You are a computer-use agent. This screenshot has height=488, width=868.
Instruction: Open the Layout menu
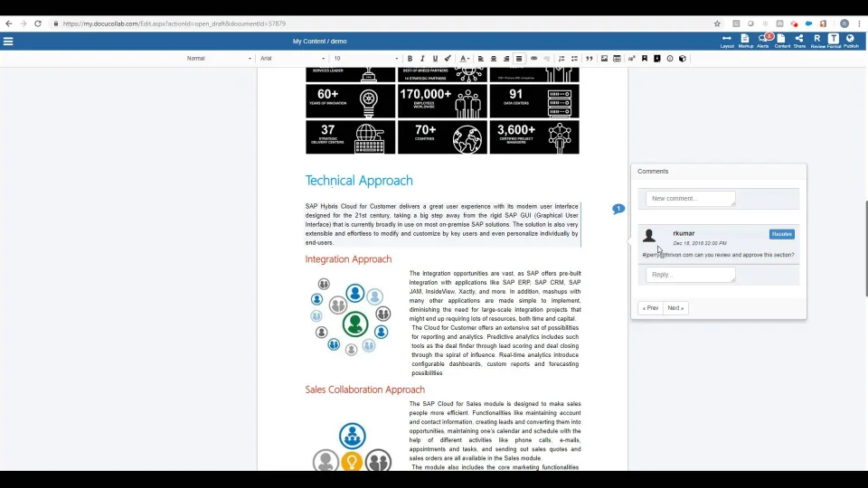pos(727,42)
